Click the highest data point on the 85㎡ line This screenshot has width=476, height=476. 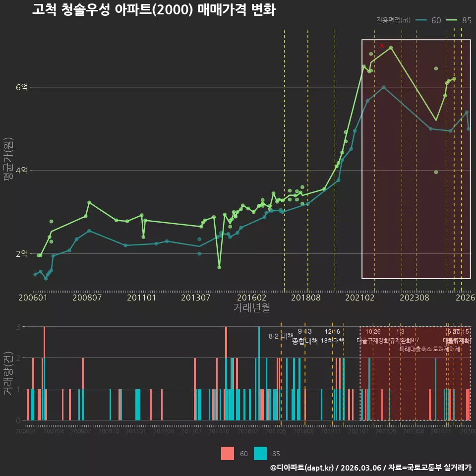pyautogui.click(x=391, y=48)
